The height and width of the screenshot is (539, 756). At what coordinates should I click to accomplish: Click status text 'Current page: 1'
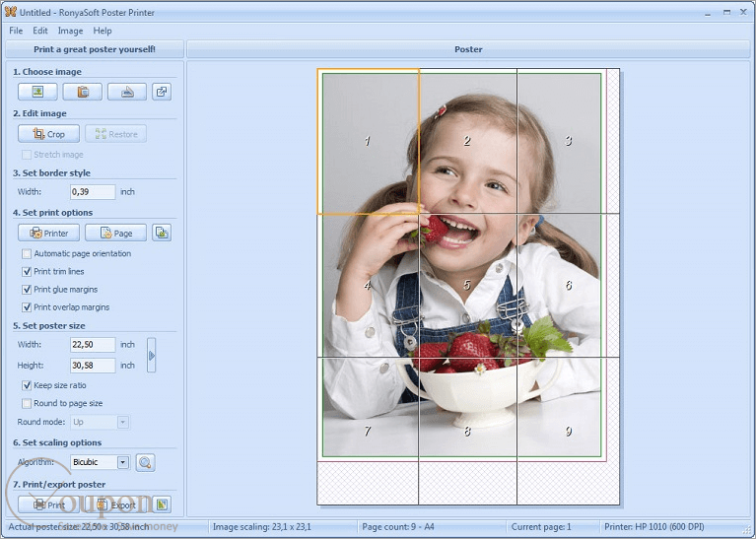click(x=541, y=527)
